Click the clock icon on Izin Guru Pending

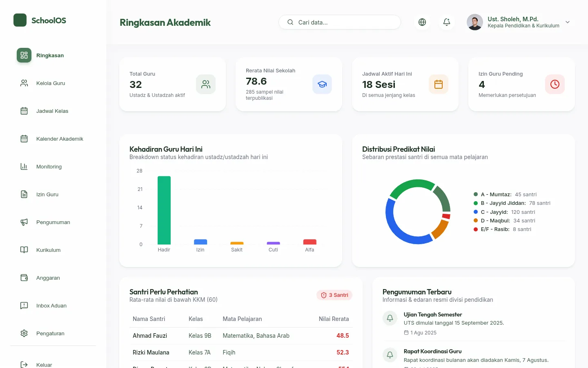(555, 84)
